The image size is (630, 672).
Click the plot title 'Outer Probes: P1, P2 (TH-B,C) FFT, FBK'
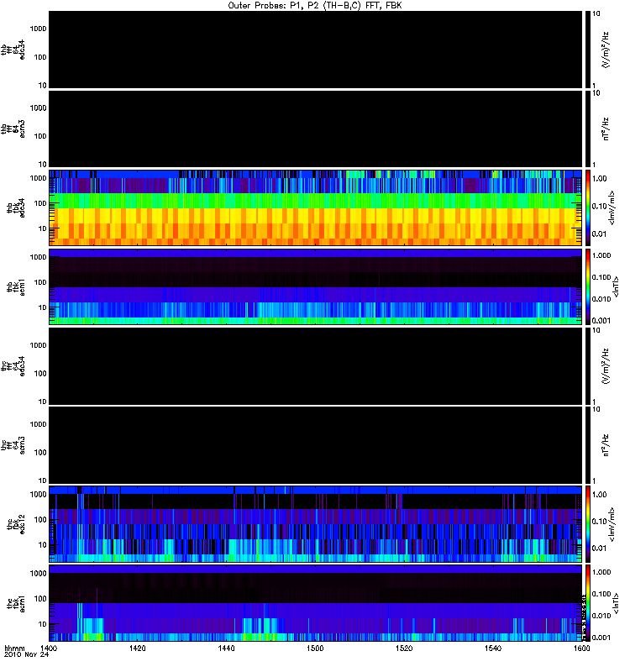(x=315, y=6)
